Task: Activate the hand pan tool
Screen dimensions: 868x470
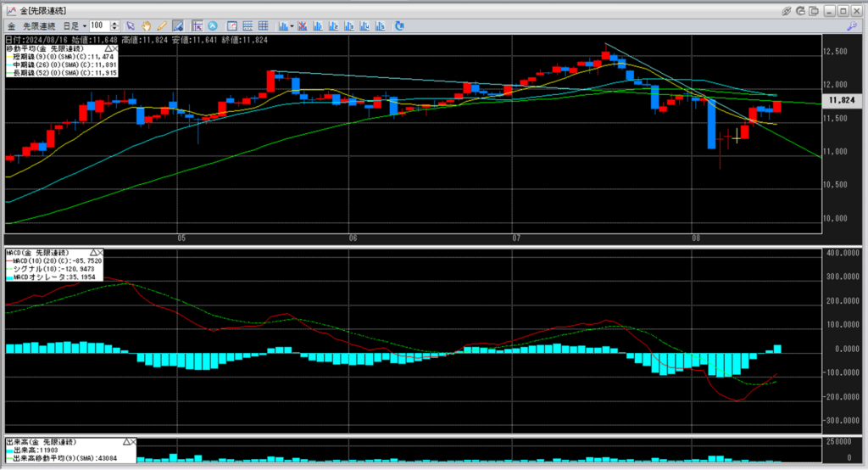Action: 147,25
